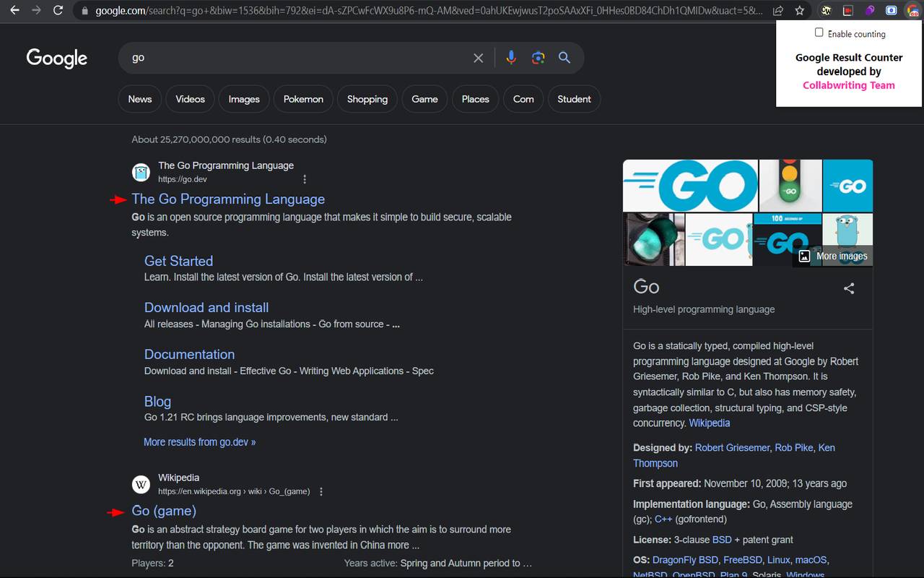Screen dimensions: 924x578
Task: Open the purple extension icon in toolbar
Action: click(870, 11)
